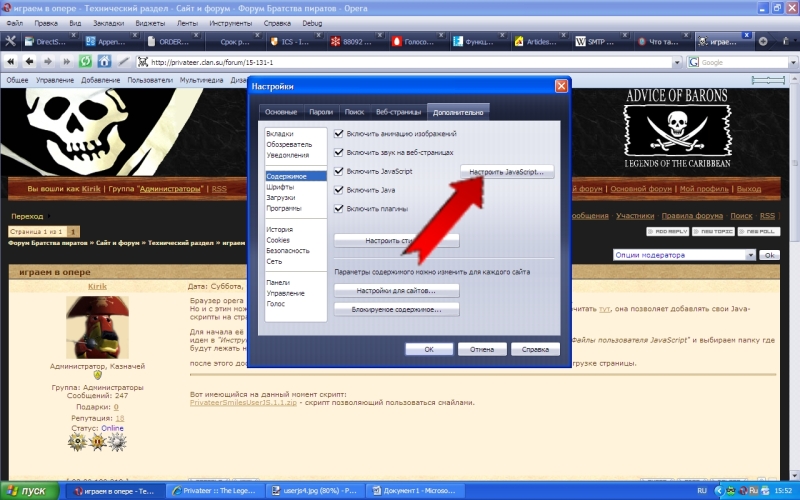The image size is (800, 500).
Task: Click Отмена button in settings dialog
Action: [482, 349]
